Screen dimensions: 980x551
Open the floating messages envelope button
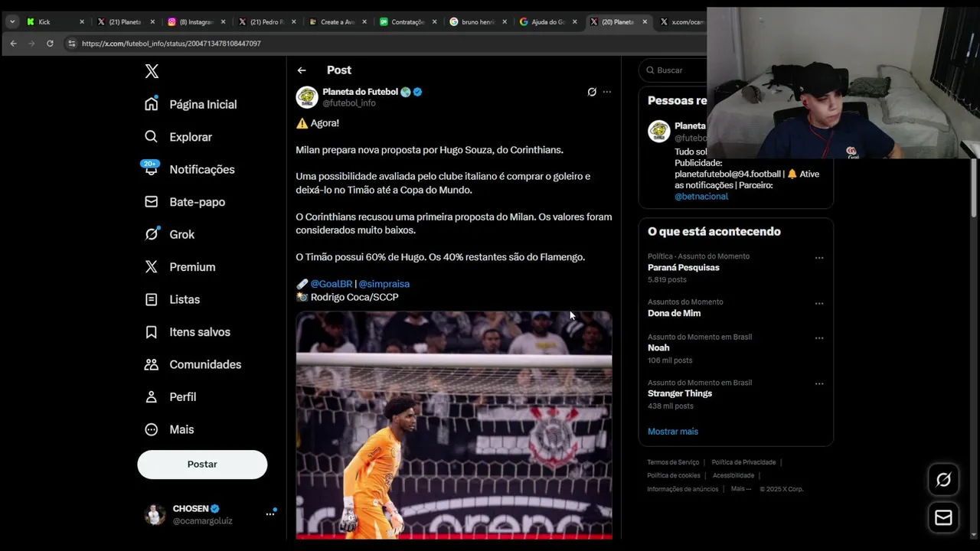[x=943, y=518]
